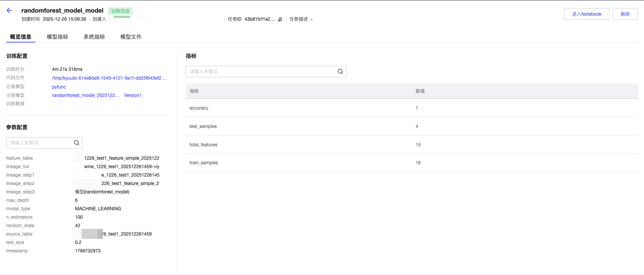Select the 概览信息 tab
Screen dimensions: 644x275
tap(21, 37)
